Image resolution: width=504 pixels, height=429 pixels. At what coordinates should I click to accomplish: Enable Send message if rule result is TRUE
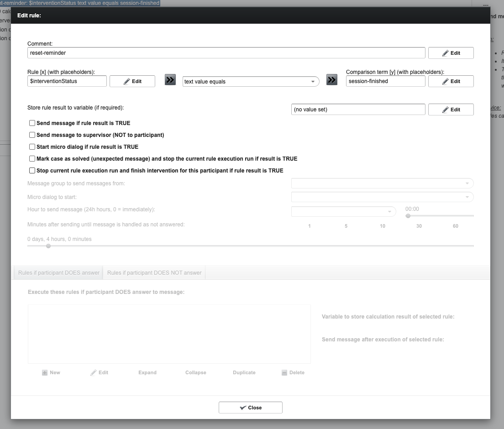[x=32, y=123]
